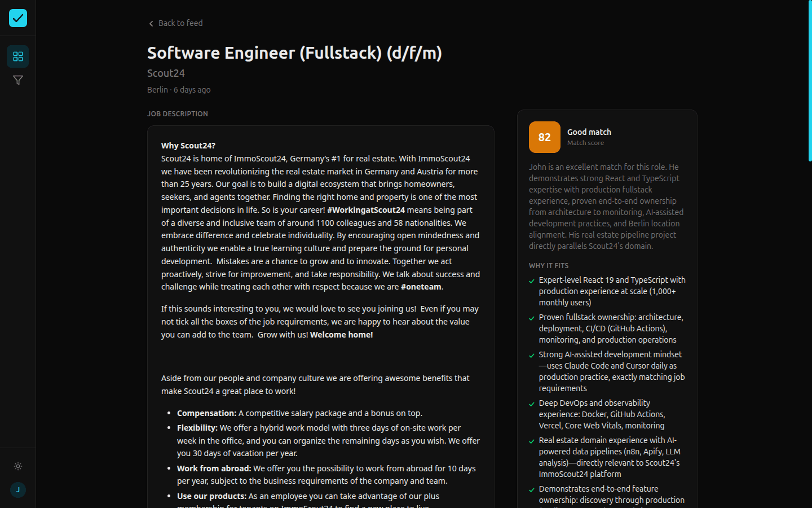Screen dimensions: 812x508
Task: Toggle light mode with the sun icon
Action: click(x=17, y=466)
